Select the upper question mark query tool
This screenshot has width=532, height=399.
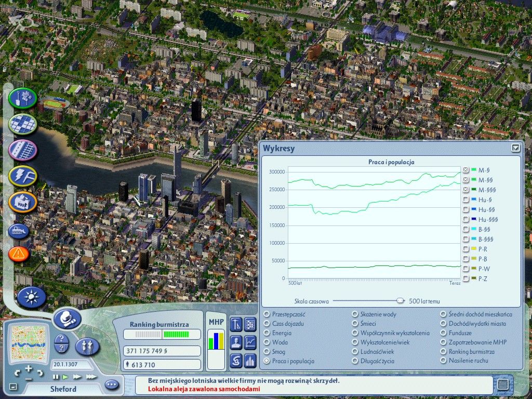[x=61, y=338]
